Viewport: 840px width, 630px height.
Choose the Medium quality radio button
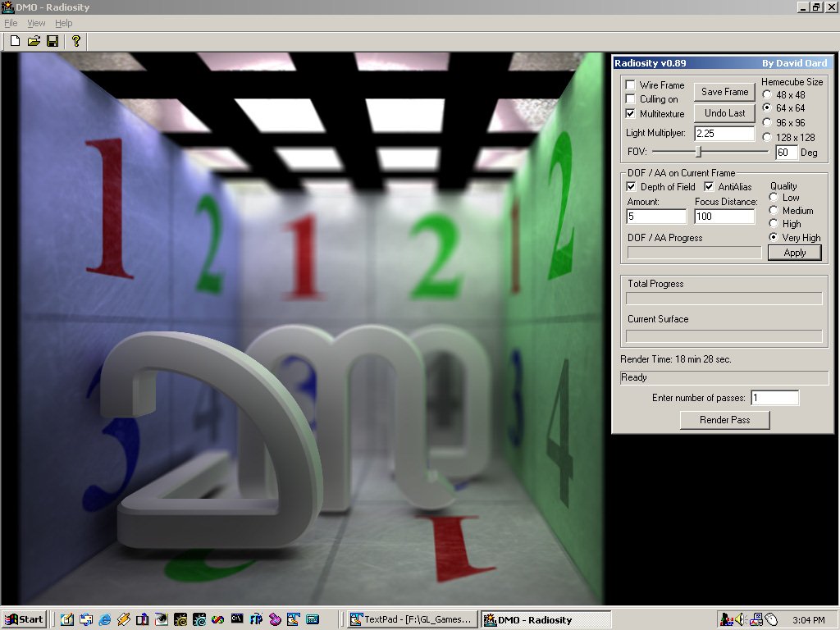pos(774,211)
